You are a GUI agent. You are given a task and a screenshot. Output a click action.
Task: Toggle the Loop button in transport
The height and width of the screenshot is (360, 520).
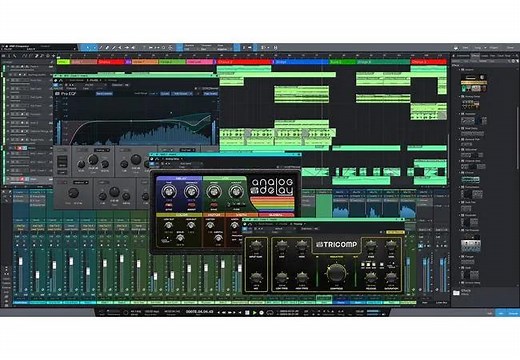click(270, 313)
